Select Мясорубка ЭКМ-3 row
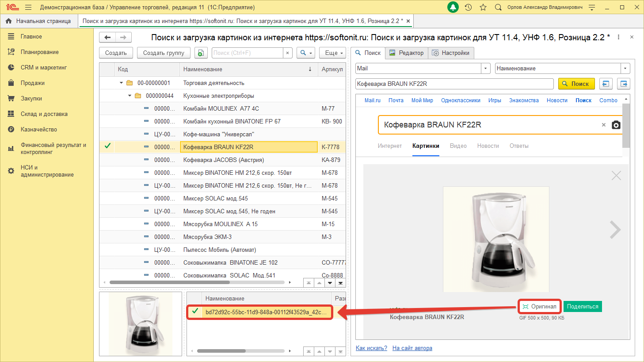 tap(222, 237)
